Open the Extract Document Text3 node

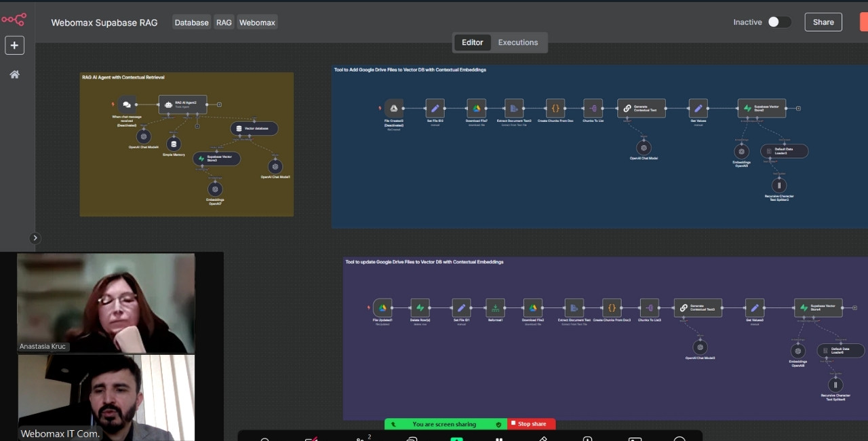[514, 108]
